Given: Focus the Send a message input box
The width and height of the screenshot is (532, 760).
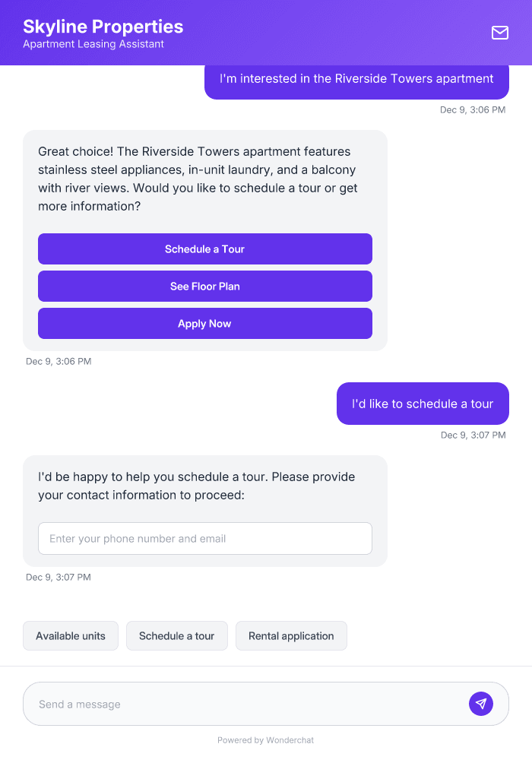Looking at the screenshot, I should (228, 703).
